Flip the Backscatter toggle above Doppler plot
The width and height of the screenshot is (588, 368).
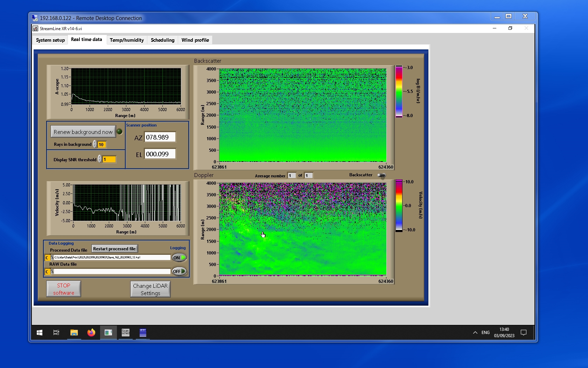pos(381,175)
